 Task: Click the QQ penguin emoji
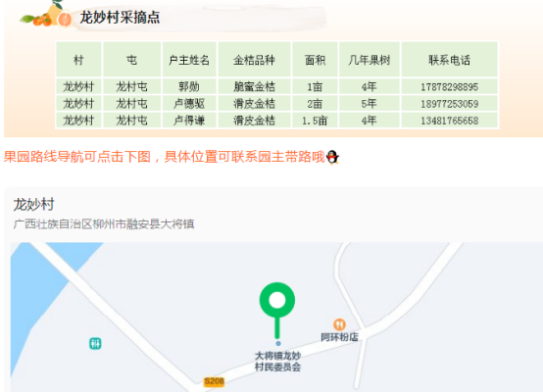(332, 157)
